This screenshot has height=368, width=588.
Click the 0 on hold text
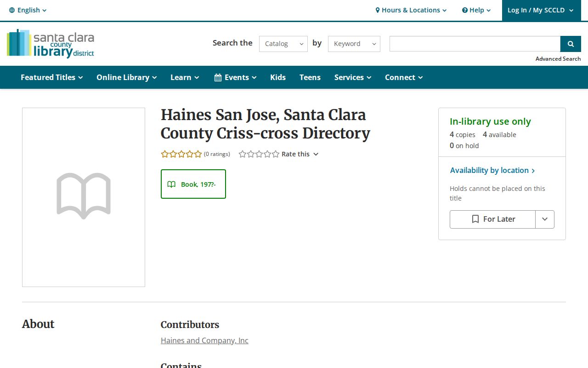[464, 146]
